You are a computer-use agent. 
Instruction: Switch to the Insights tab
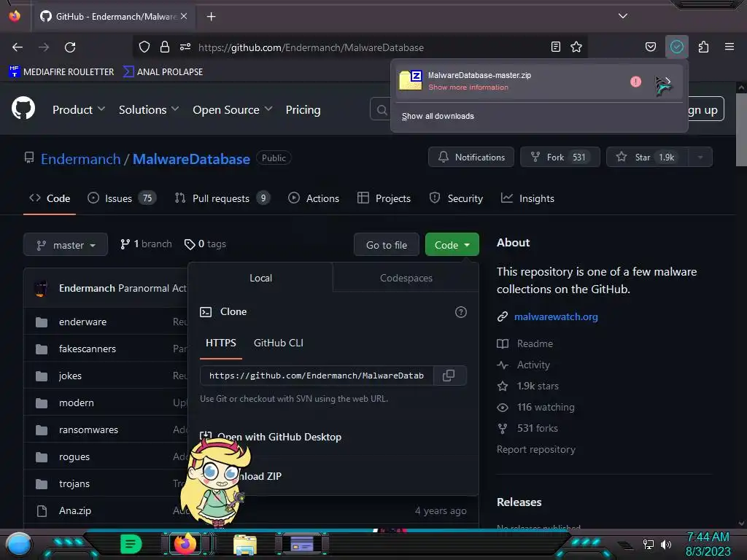pos(527,198)
